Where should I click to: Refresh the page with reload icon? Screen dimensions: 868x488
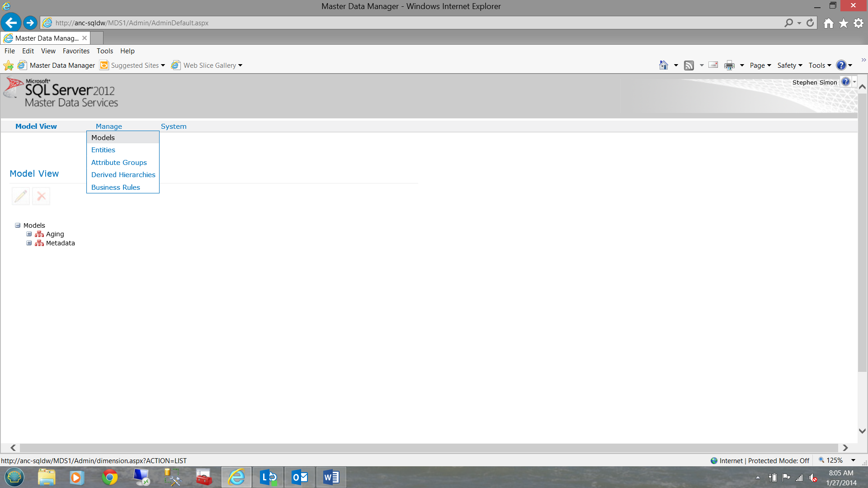[810, 23]
